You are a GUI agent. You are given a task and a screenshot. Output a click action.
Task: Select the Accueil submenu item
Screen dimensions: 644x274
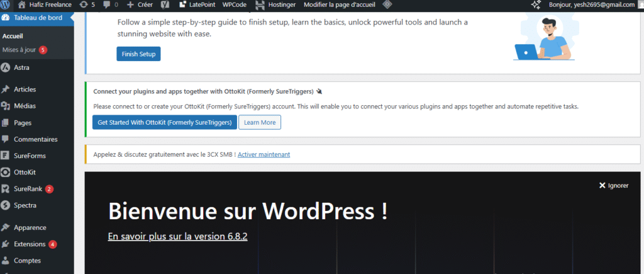point(13,36)
